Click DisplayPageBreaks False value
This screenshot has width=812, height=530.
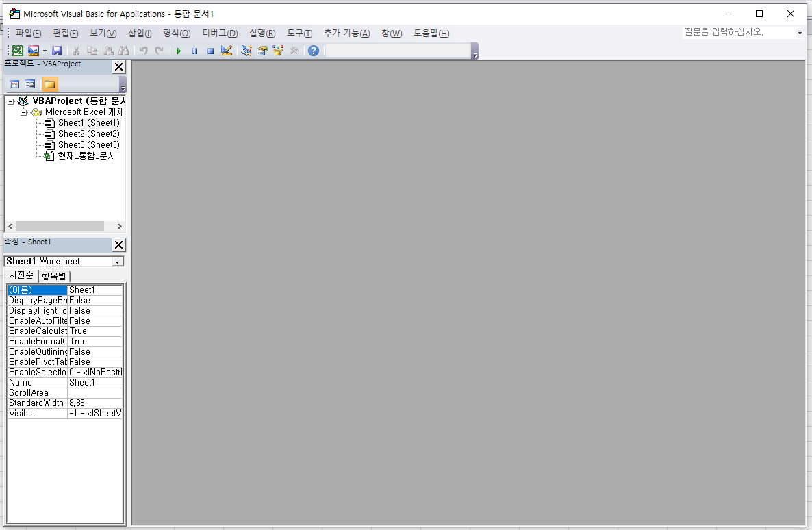pos(94,301)
